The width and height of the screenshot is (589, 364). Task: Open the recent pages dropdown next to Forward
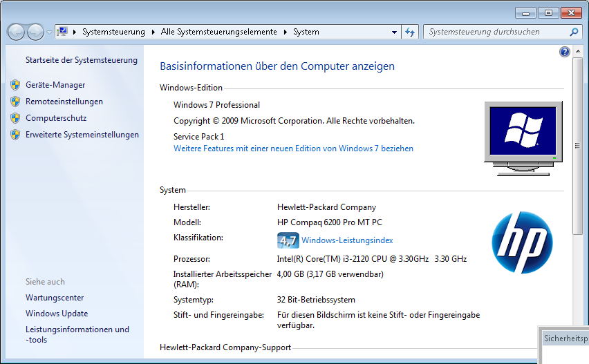pos(49,32)
